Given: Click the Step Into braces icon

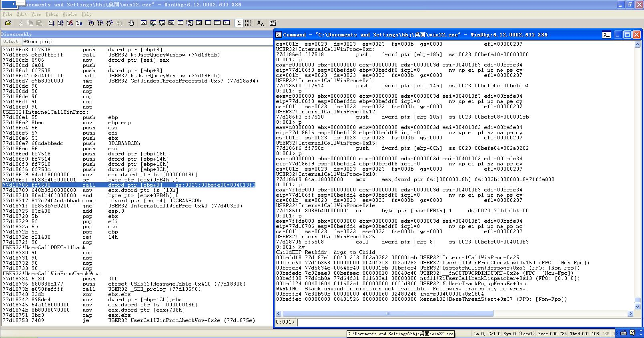Looking at the screenshot, I should pyautogui.click(x=91, y=23).
